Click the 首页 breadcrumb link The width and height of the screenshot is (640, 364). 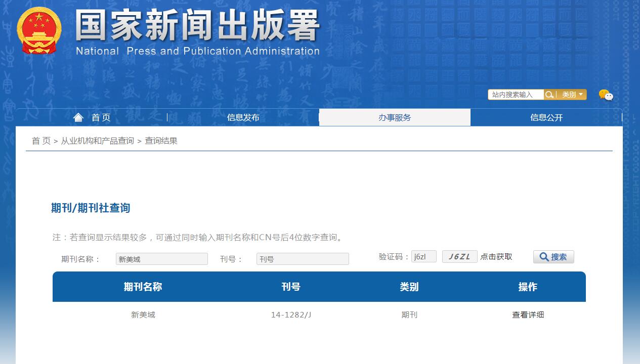[x=39, y=141]
